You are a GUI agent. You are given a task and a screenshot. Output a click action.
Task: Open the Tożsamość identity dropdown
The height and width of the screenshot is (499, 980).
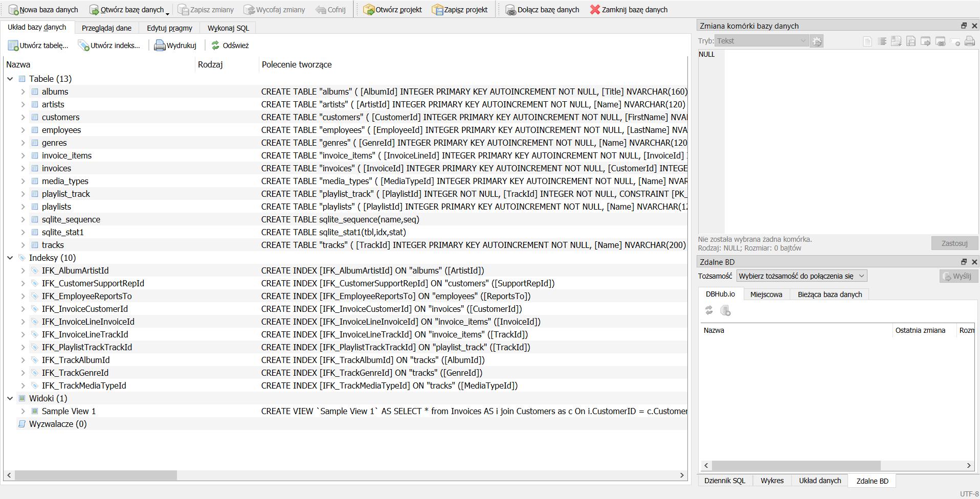tap(801, 276)
